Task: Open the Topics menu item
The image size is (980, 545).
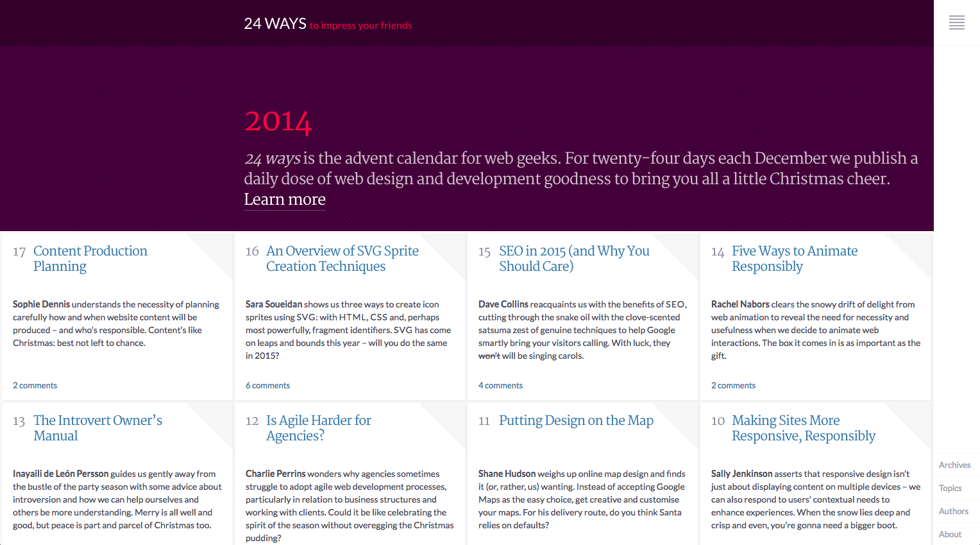Action: (950, 489)
